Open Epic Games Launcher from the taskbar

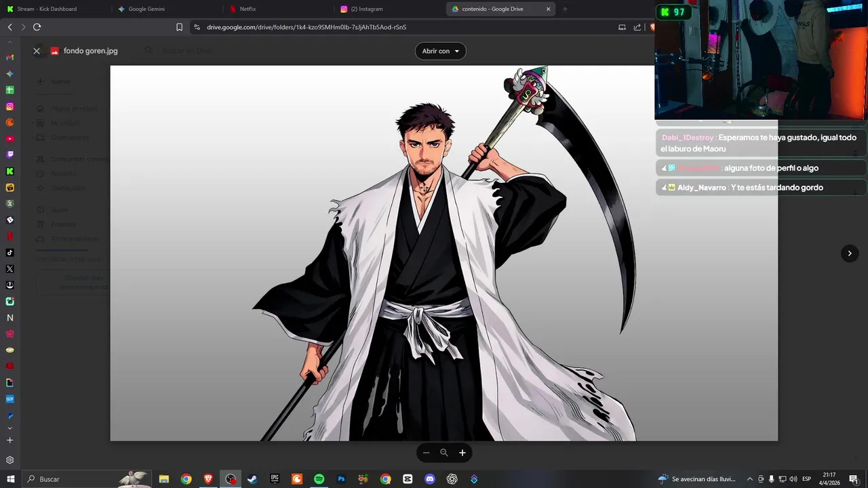coord(275,479)
